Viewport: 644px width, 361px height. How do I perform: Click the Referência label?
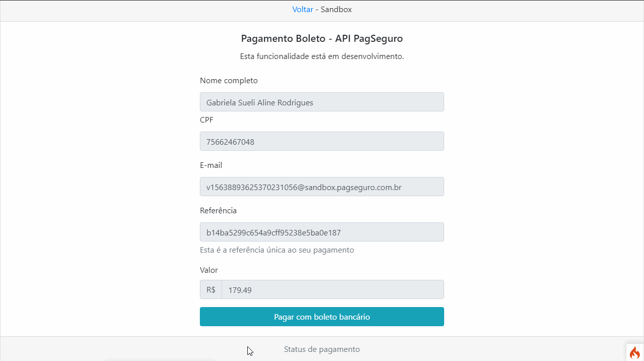[218, 211]
